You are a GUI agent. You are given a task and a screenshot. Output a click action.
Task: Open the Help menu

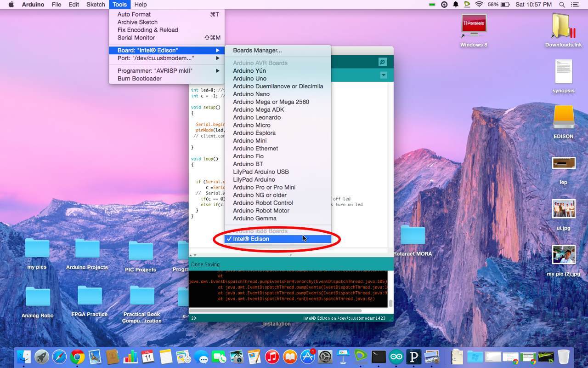(x=141, y=5)
